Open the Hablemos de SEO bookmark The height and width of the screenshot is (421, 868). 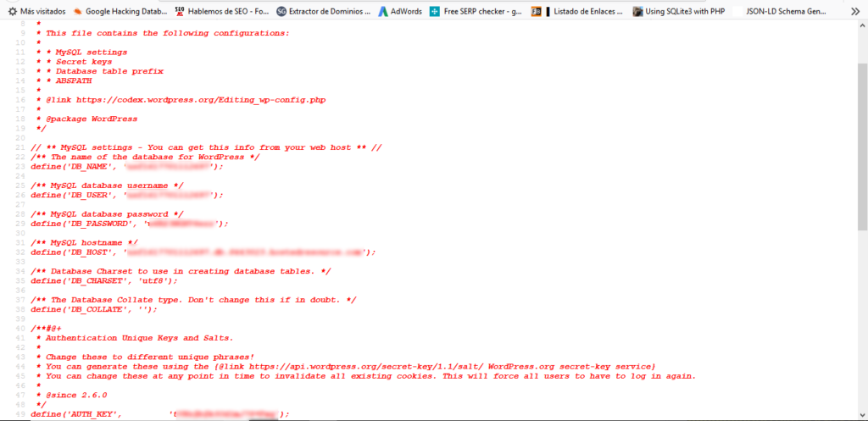coord(221,11)
